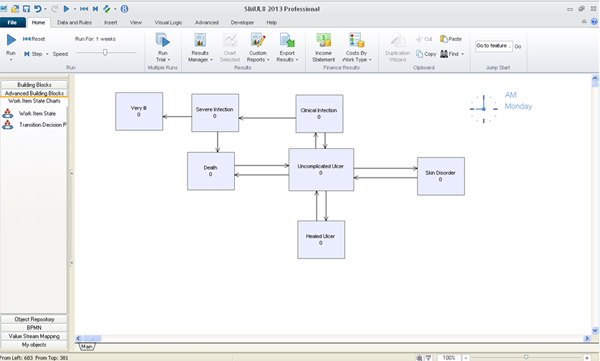
Task: Open the File menu tab
Action: [x=13, y=22]
